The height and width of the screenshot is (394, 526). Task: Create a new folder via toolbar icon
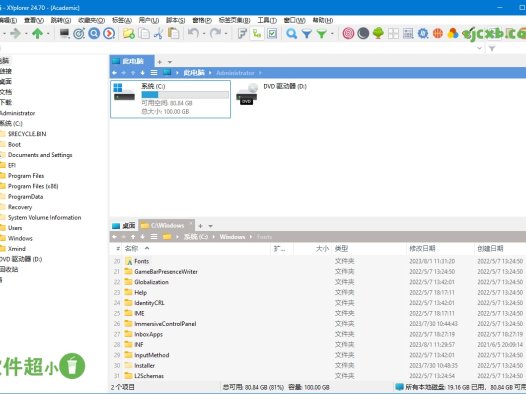point(129,33)
